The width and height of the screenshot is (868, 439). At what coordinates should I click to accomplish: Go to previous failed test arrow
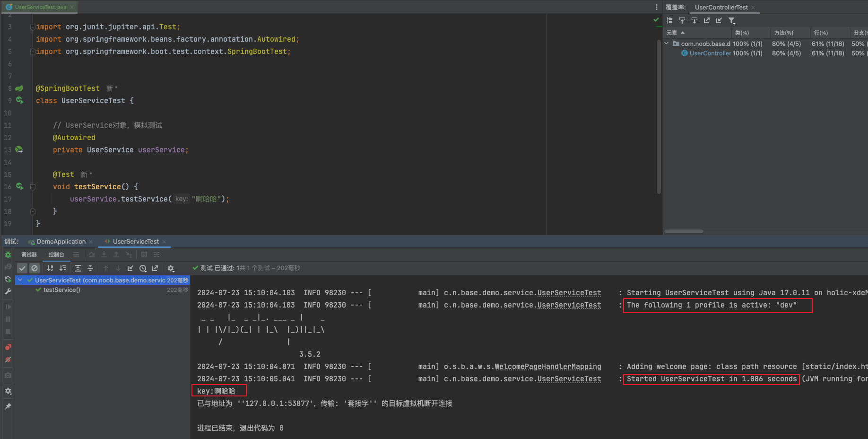click(106, 268)
